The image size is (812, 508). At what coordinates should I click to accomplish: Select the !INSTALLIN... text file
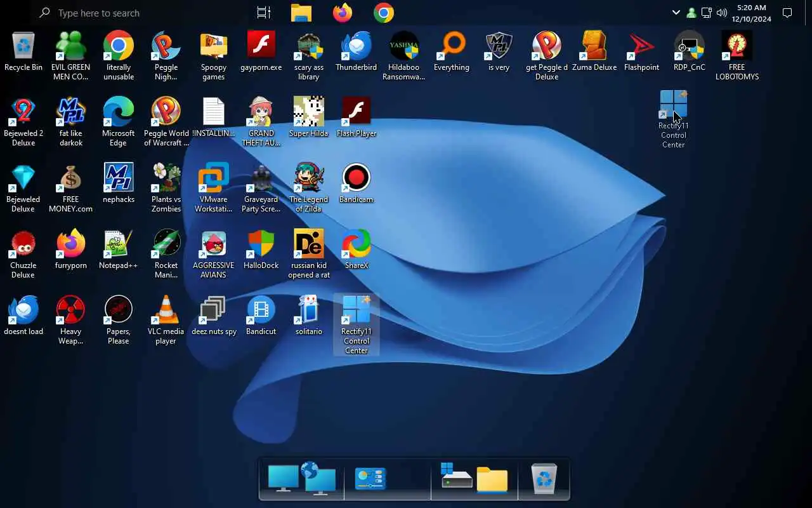tap(214, 118)
